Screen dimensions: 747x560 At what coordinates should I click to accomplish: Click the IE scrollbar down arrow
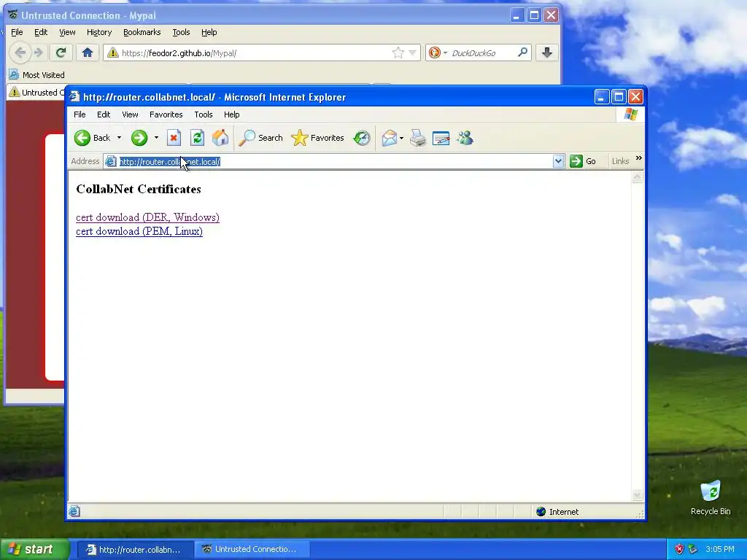[x=637, y=495]
